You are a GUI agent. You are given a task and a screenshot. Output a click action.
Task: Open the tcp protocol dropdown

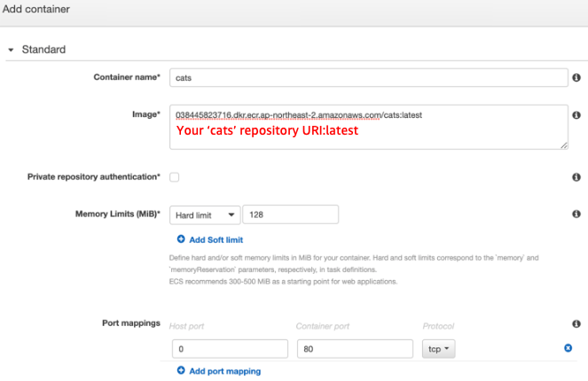pyautogui.click(x=438, y=349)
